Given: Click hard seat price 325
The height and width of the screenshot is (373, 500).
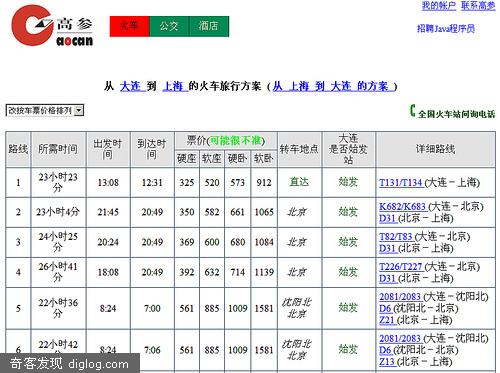Looking at the screenshot, I should point(187,183).
